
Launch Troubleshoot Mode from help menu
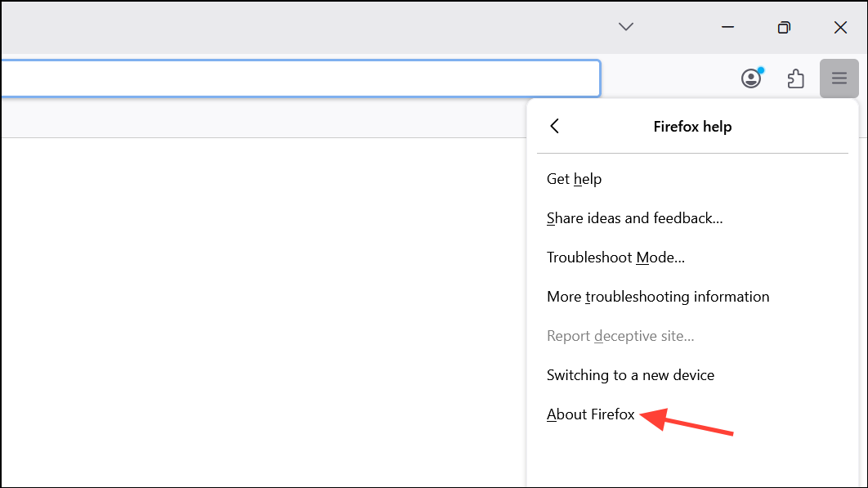tap(615, 257)
